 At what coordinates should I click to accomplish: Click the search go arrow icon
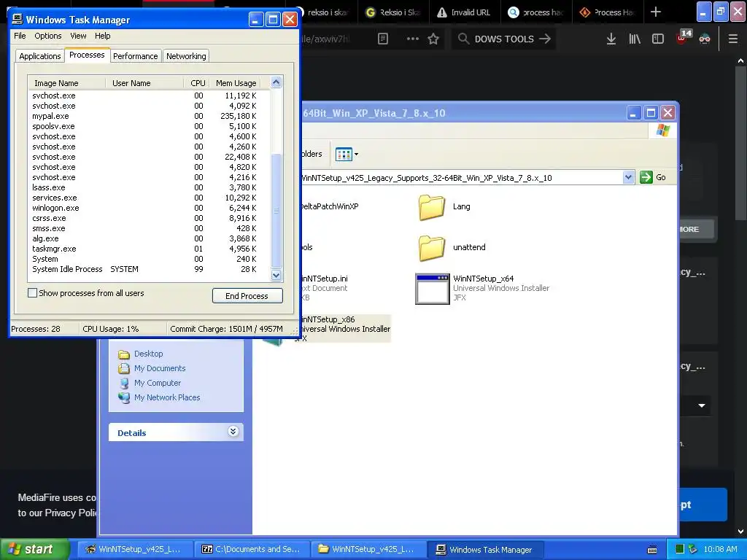coord(545,39)
